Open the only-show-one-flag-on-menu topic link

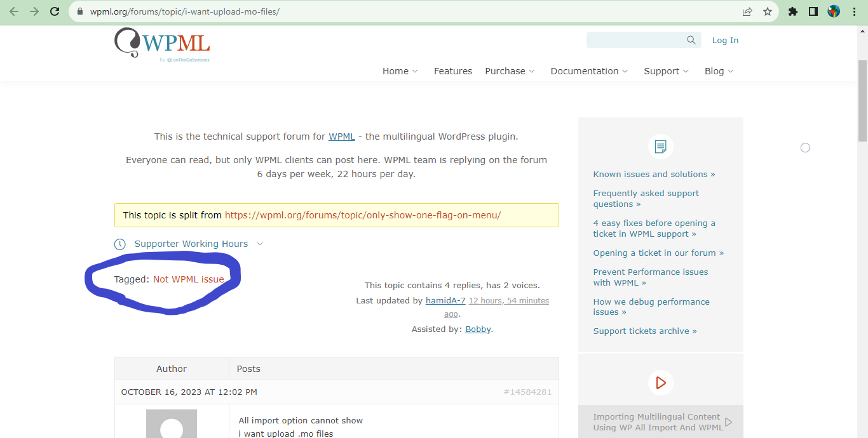tap(363, 215)
